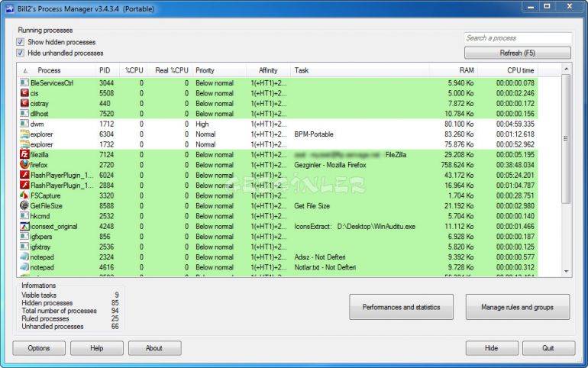Open Performances and statistics
The width and height of the screenshot is (588, 368).
[x=401, y=307]
